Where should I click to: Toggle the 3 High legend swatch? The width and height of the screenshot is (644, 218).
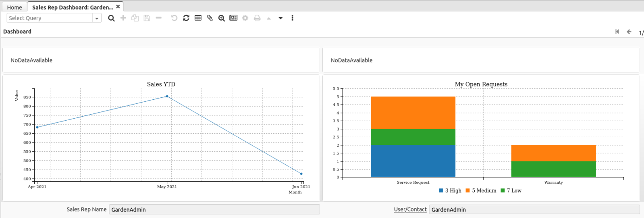[441, 191]
